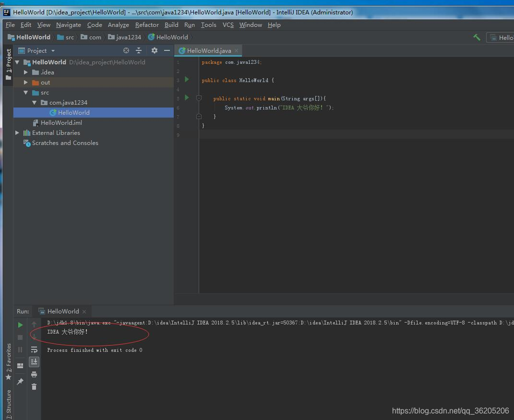Open the Structure tool window tab

pos(8,404)
